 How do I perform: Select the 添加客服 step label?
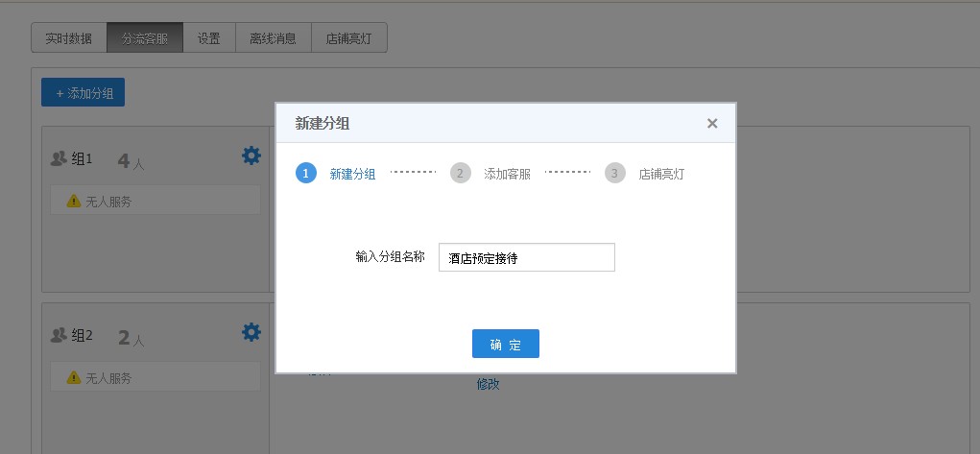tap(507, 174)
